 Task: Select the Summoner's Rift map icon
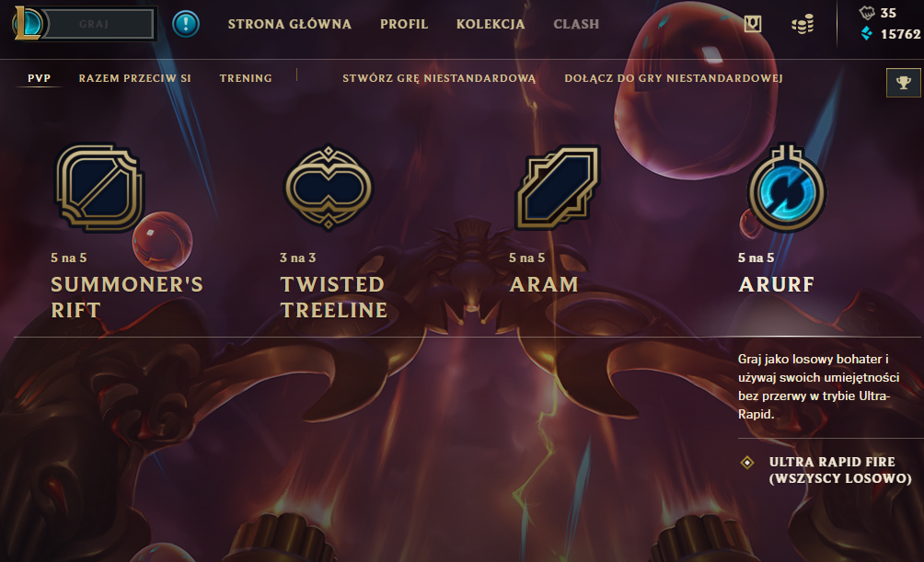(99, 188)
